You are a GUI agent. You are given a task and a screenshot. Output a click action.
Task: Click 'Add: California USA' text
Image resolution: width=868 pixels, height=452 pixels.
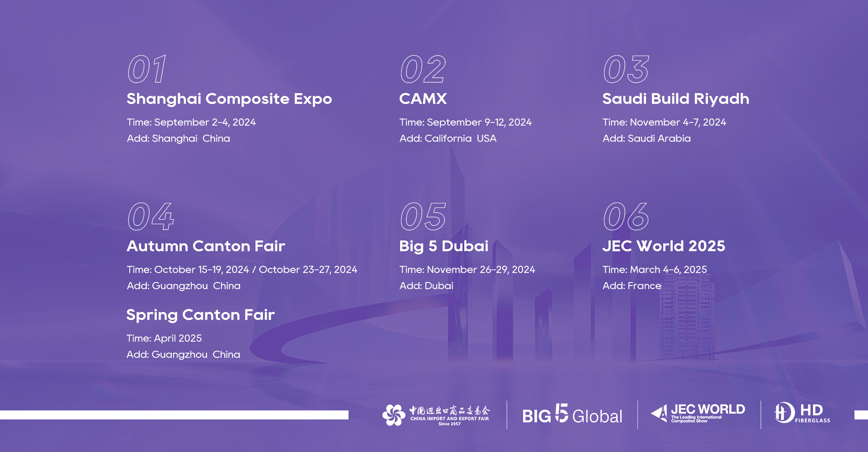(448, 139)
